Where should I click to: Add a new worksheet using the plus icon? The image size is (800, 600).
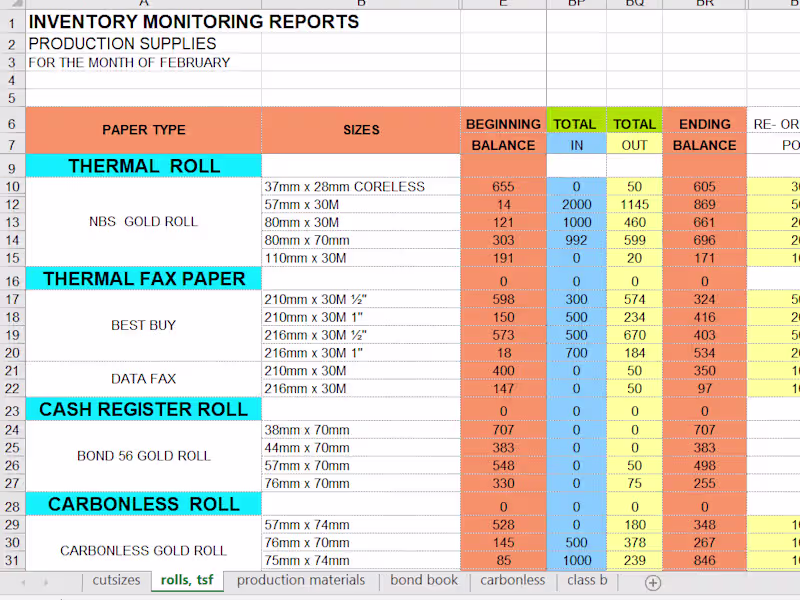(x=653, y=581)
